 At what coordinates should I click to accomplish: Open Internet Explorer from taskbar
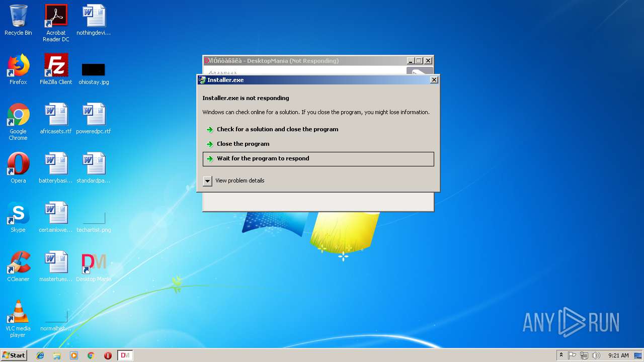pyautogui.click(x=40, y=355)
